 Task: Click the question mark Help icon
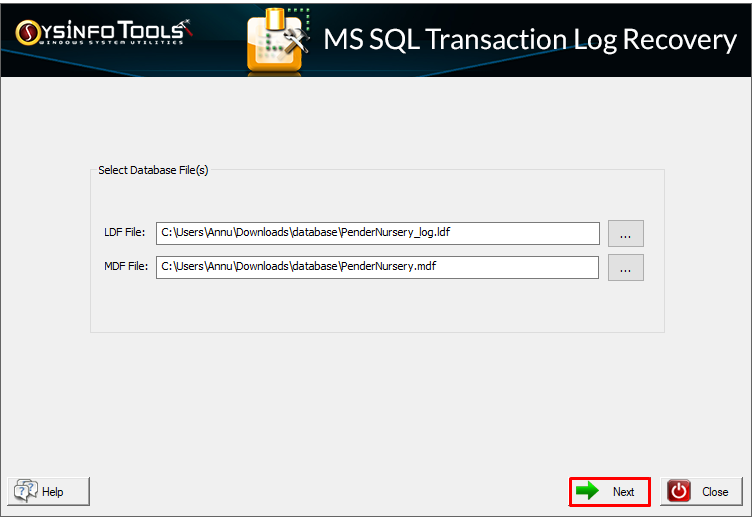click(x=26, y=491)
